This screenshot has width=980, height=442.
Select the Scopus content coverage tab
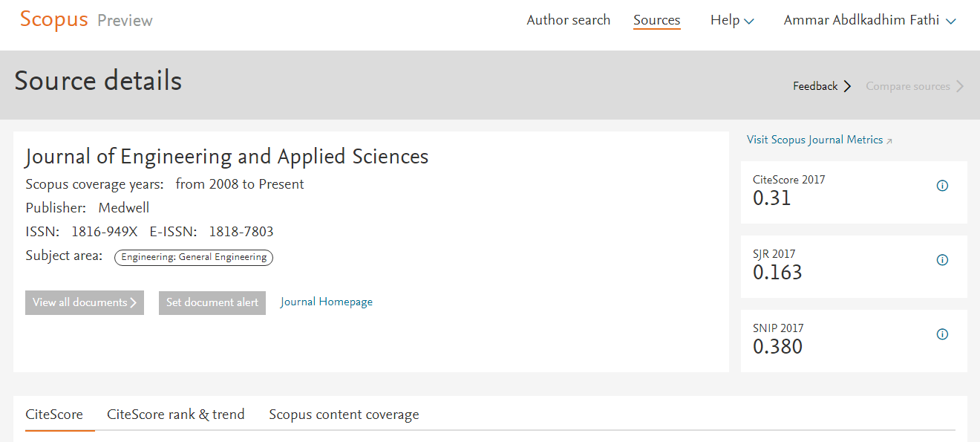pos(344,415)
